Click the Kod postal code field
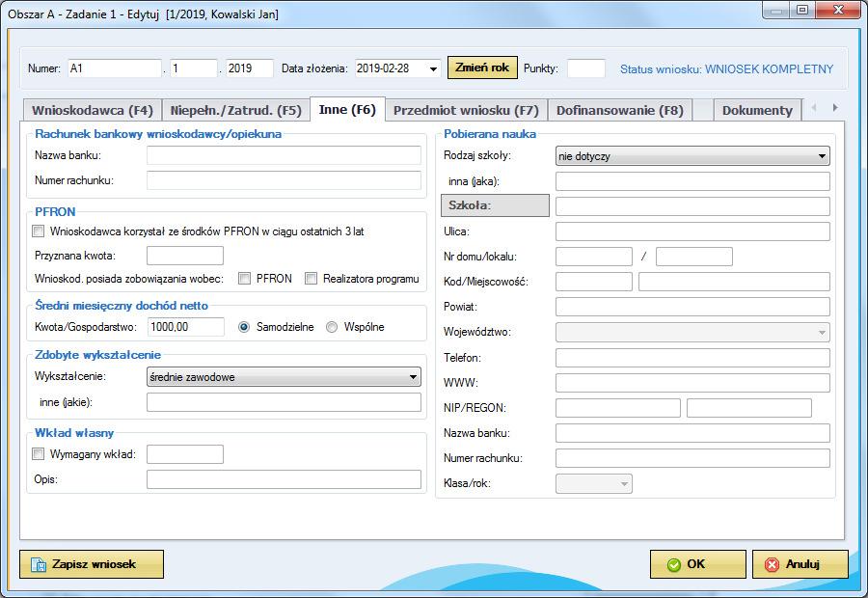 (594, 282)
